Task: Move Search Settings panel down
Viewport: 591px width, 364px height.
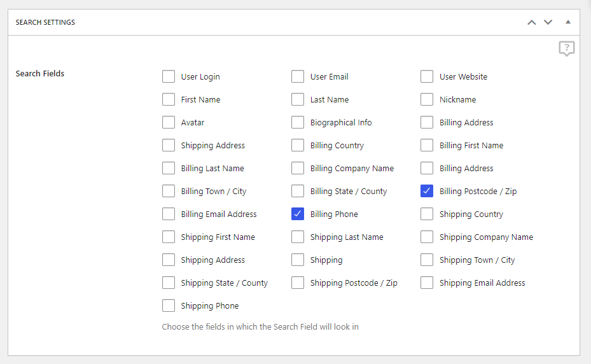Action: [x=548, y=22]
